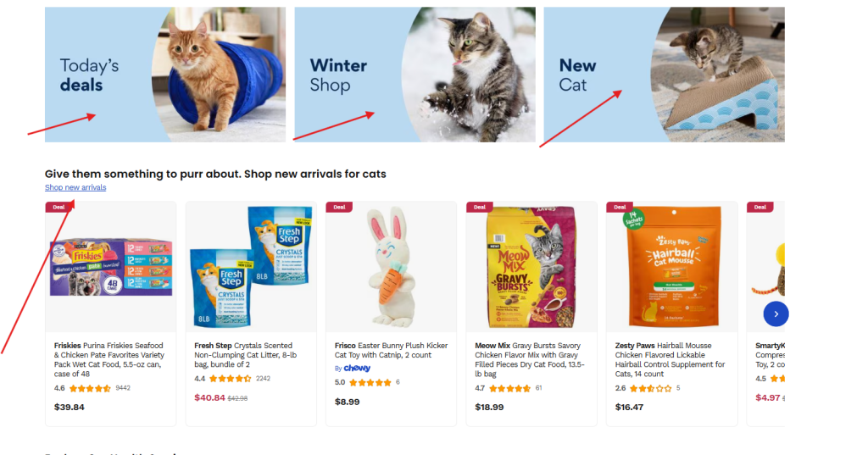Open Fresh Step Crystals Scented litter title
This screenshot has width=868, height=455.
coord(247,355)
